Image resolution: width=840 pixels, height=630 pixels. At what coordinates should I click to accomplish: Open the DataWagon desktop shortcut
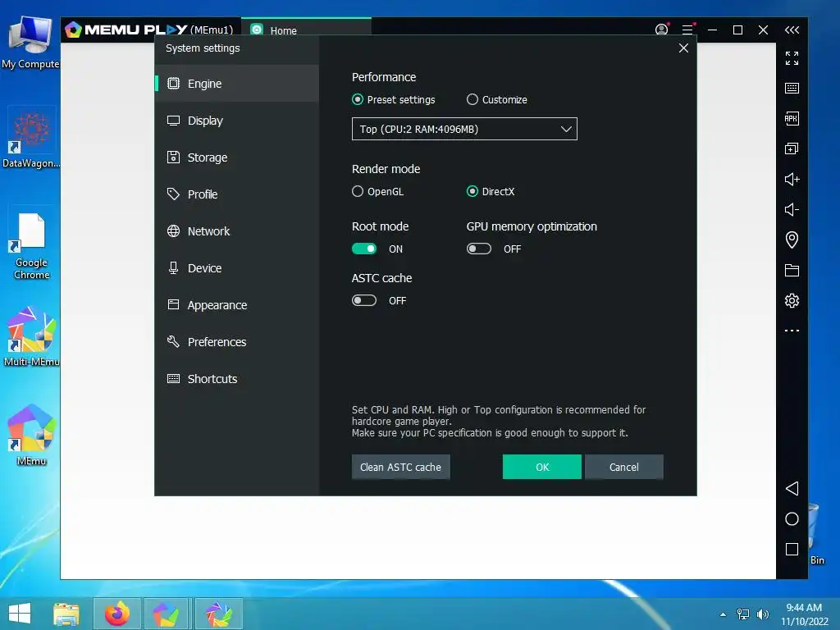tap(31, 138)
